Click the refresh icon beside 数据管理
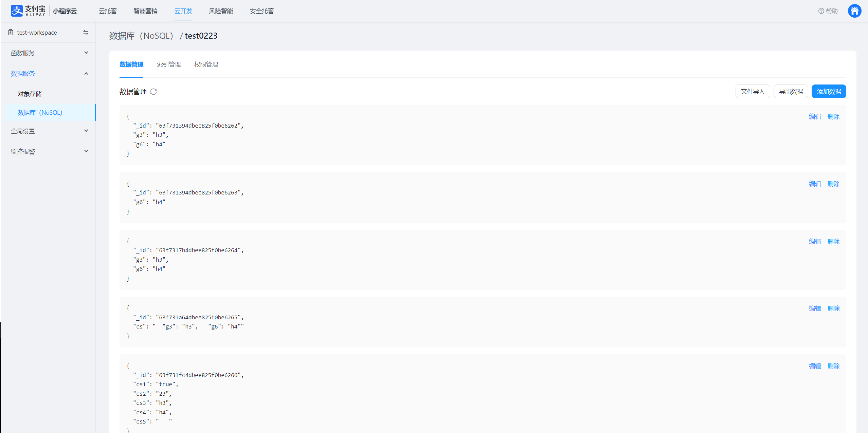 point(153,92)
